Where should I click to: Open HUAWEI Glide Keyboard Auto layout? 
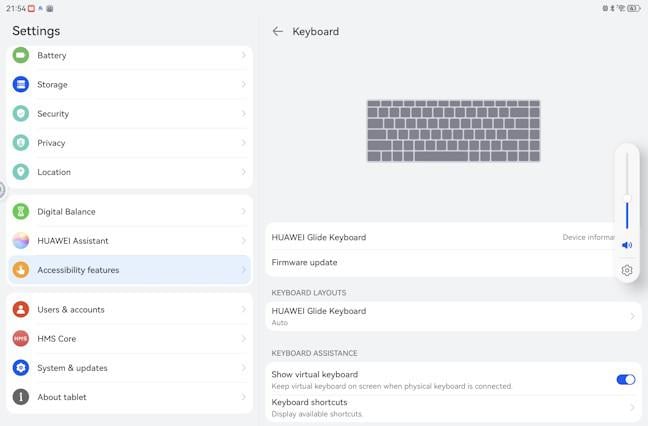453,316
